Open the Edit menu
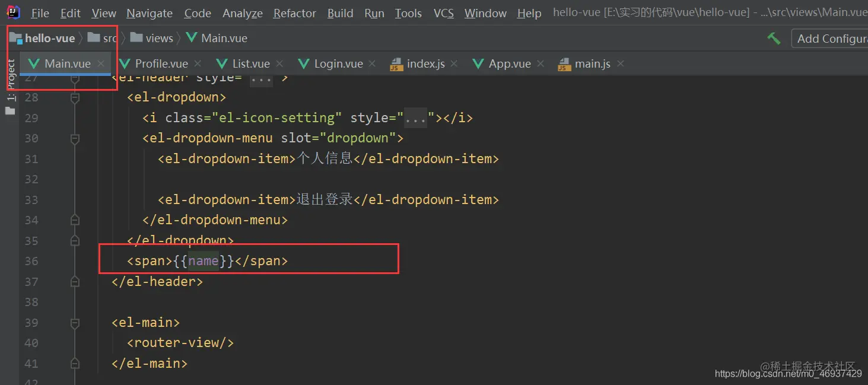 coord(71,13)
